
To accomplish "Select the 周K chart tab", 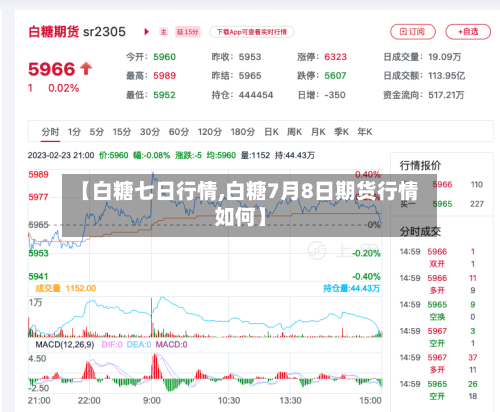I will point(294,132).
